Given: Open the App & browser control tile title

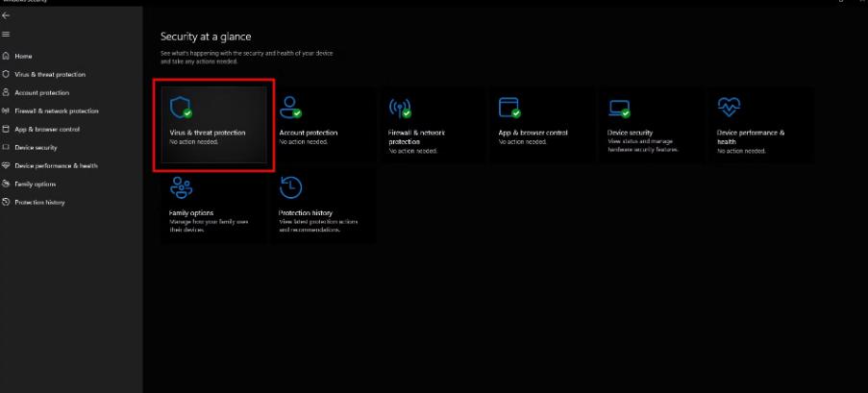Looking at the screenshot, I should tap(533, 133).
